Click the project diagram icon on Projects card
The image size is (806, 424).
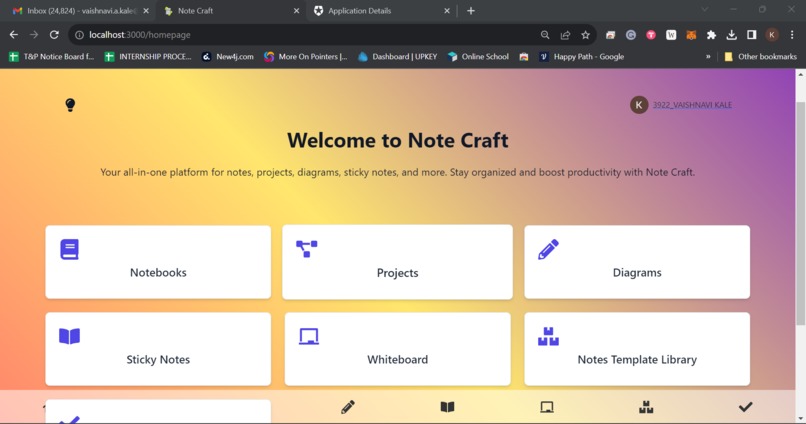[307, 249]
